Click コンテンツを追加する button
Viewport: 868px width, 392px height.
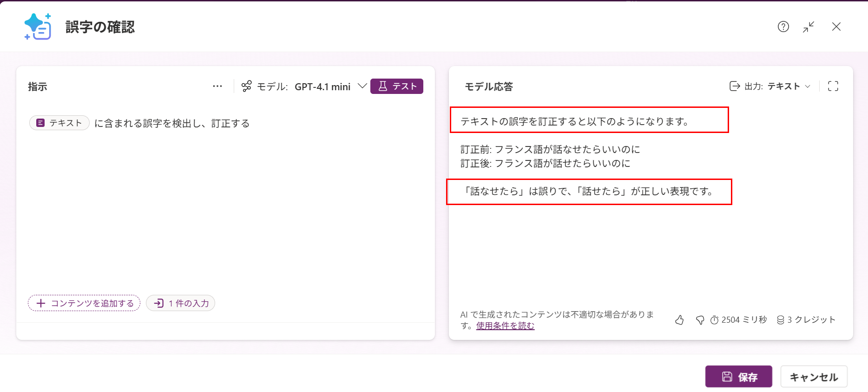click(x=84, y=303)
